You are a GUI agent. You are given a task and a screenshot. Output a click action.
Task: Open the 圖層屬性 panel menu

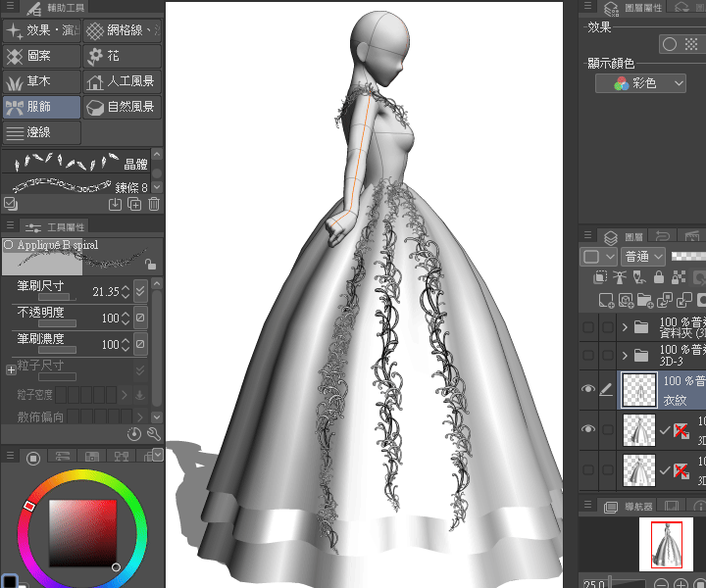point(587,6)
